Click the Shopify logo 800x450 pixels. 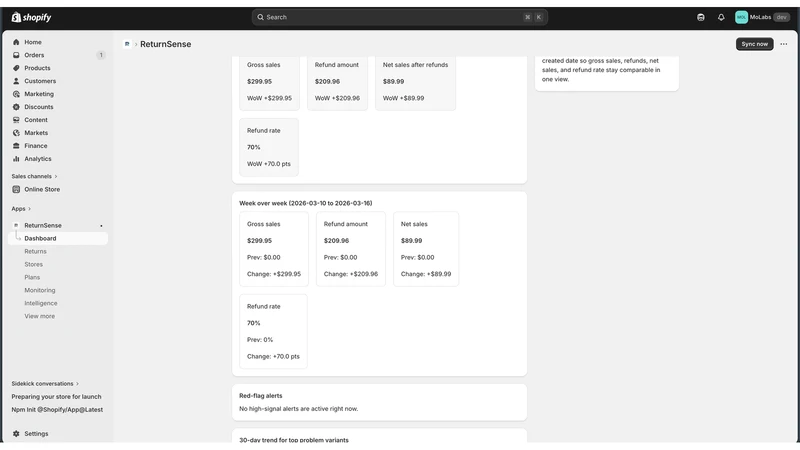coord(31,17)
